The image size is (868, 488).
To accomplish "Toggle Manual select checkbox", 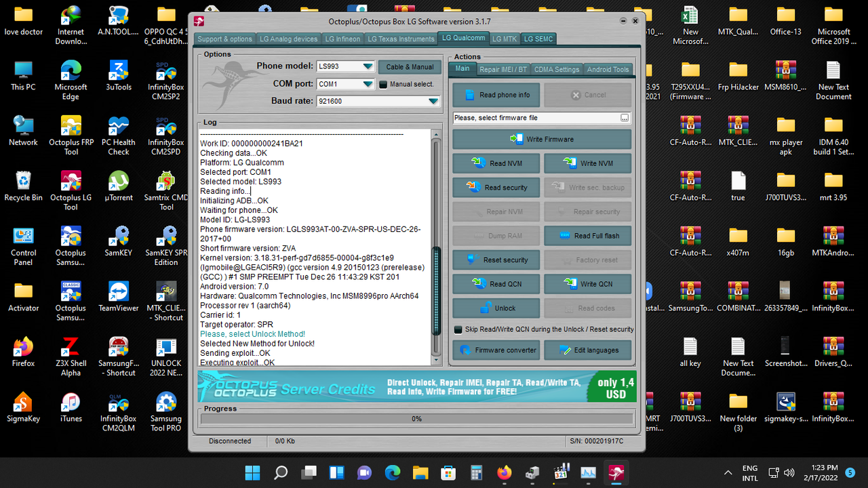I will (x=382, y=85).
